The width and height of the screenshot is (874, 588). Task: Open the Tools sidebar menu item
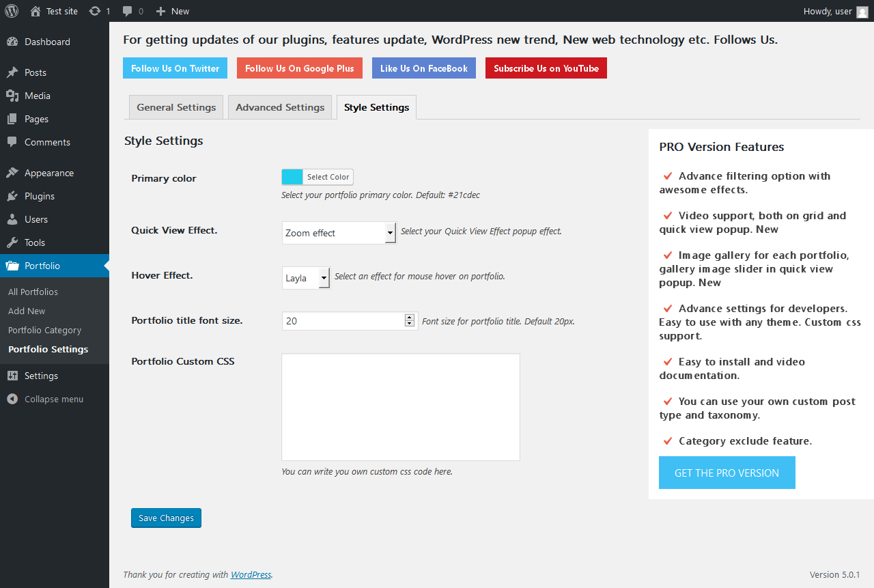(x=34, y=242)
